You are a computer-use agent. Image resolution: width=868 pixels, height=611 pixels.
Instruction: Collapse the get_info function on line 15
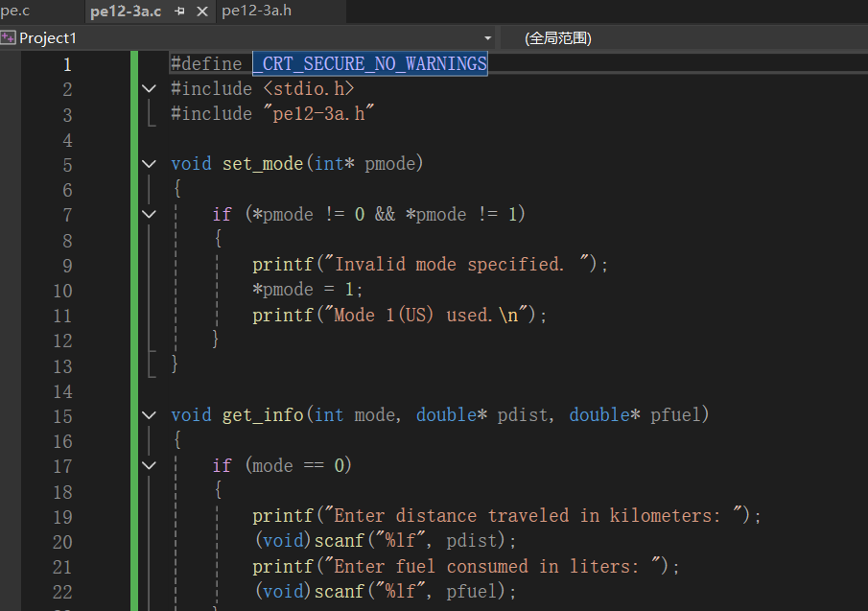[149, 415]
